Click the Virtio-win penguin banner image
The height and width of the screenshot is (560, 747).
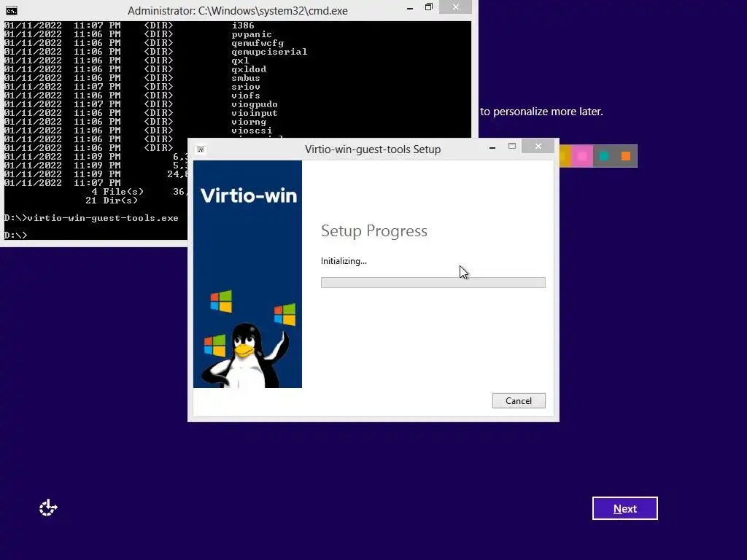pyautogui.click(x=247, y=274)
